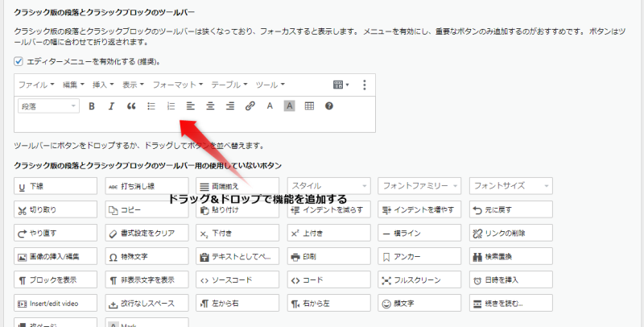
Task: Select the 非表示文字を表示 button
Action: 147,279
